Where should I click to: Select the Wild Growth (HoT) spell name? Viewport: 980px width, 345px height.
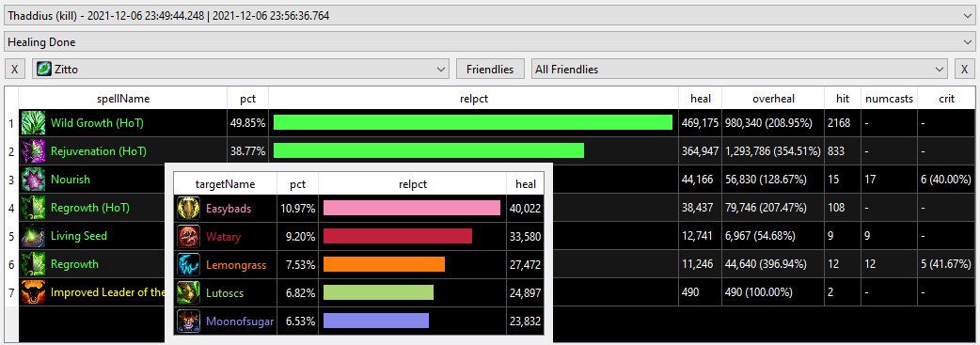pyautogui.click(x=97, y=123)
